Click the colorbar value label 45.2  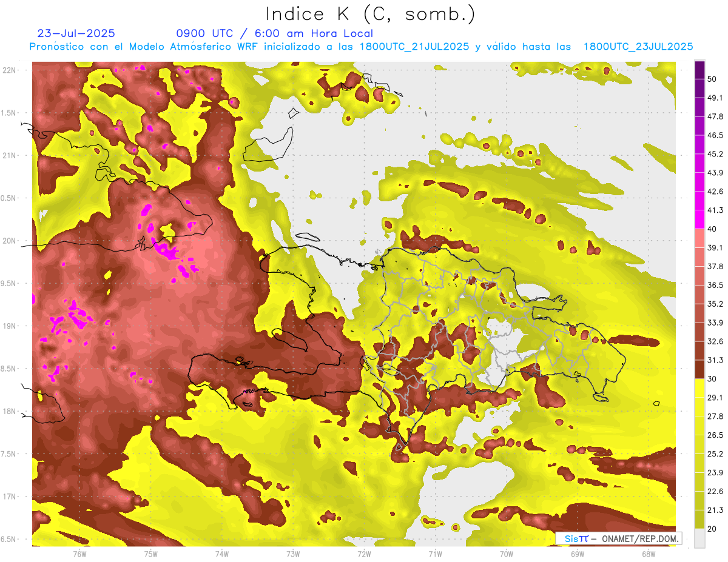(x=715, y=154)
